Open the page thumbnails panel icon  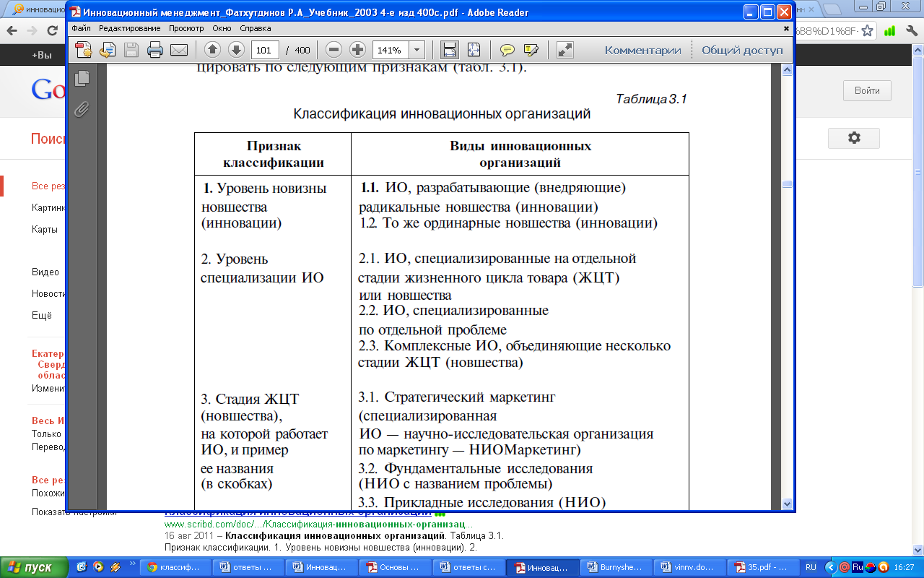click(x=82, y=78)
